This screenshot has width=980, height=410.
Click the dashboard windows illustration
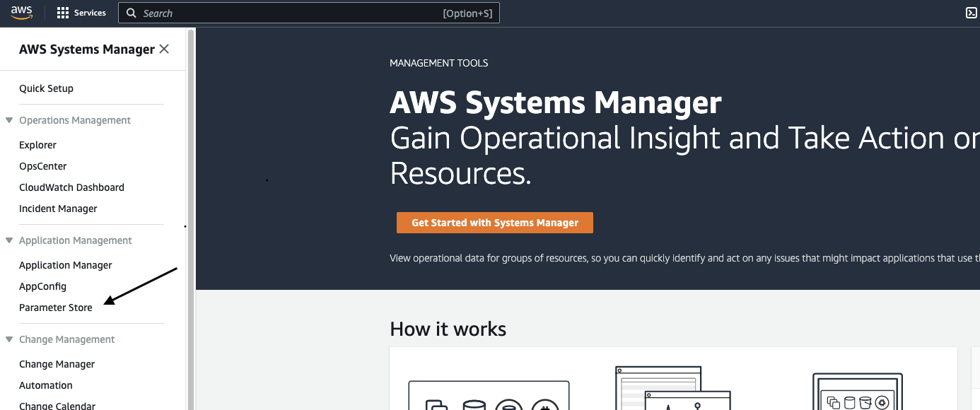coord(672,387)
